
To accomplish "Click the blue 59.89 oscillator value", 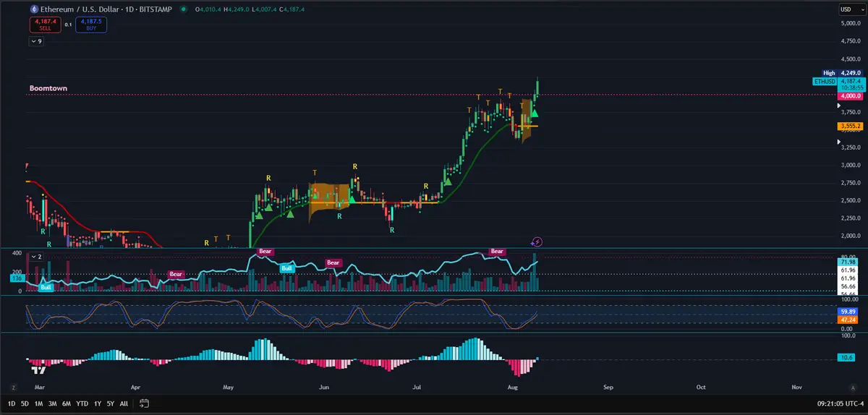I will pos(848,312).
